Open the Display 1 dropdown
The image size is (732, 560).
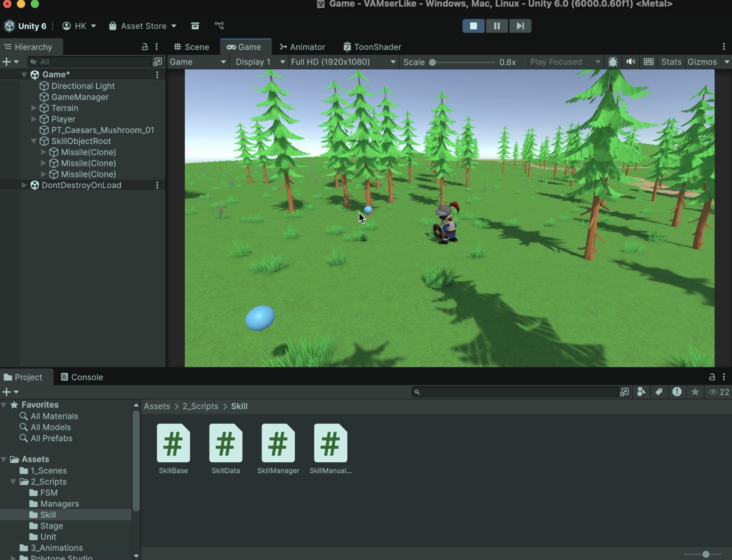pyautogui.click(x=260, y=62)
